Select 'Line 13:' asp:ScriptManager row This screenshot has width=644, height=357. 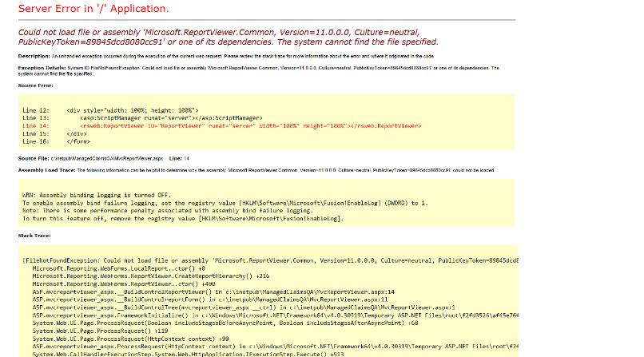(142, 118)
